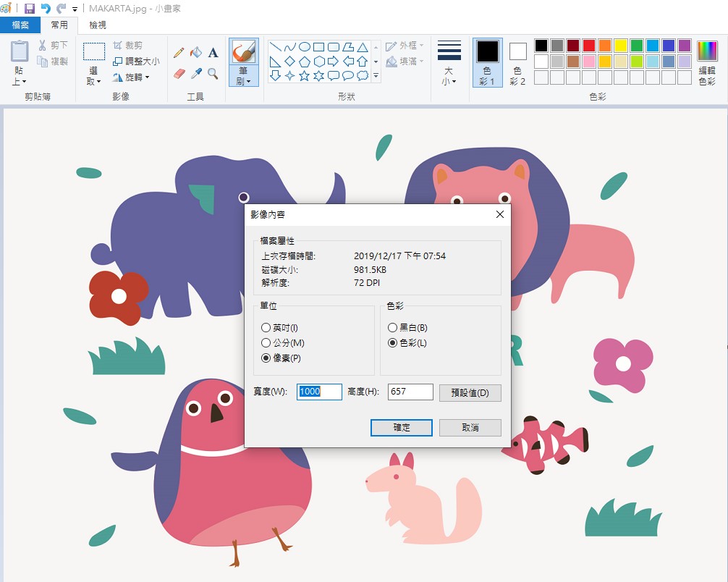The height and width of the screenshot is (582, 728).
Task: Pick the red color swatch in palette
Action: (589, 46)
